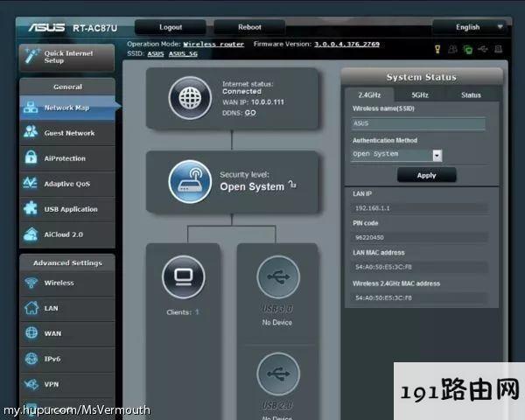Click the guest network users status icon
Image resolution: width=525 pixels, height=420 pixels.
pyautogui.click(x=452, y=50)
